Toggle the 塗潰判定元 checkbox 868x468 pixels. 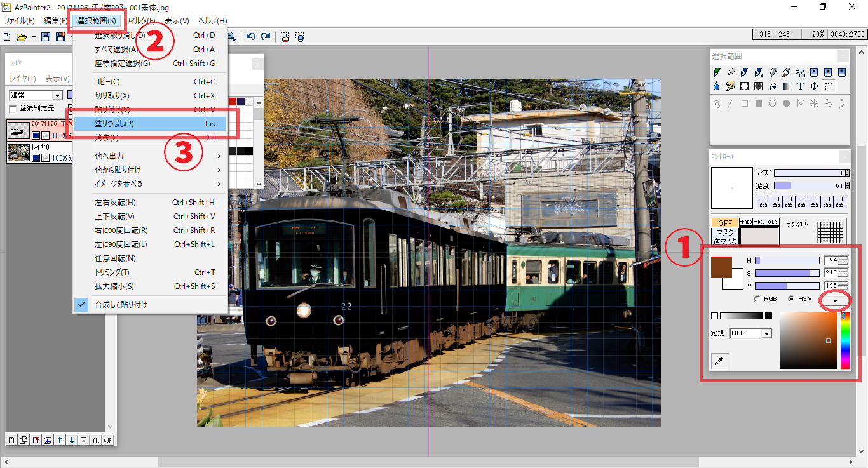coord(13,109)
